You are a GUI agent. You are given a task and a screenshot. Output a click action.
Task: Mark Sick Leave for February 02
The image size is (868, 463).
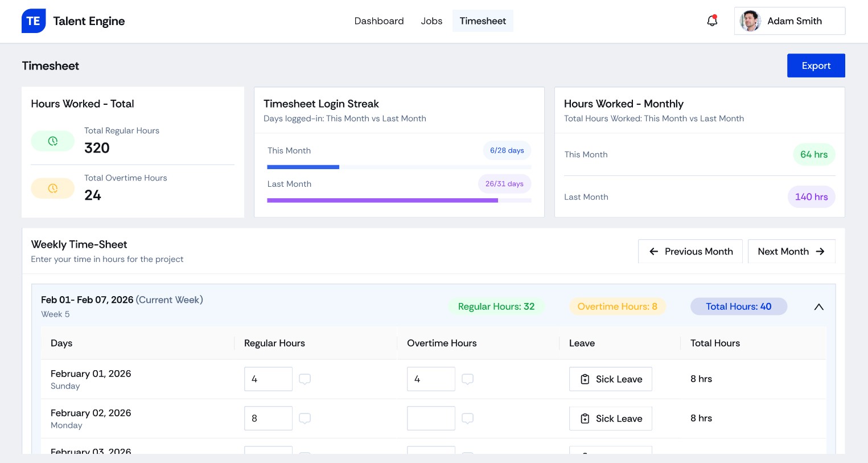pyautogui.click(x=611, y=418)
